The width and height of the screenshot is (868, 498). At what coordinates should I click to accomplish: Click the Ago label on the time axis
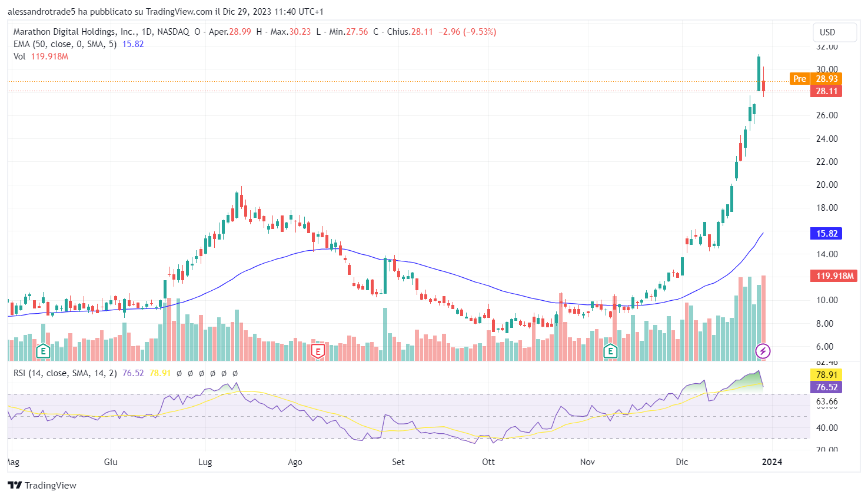pyautogui.click(x=295, y=462)
